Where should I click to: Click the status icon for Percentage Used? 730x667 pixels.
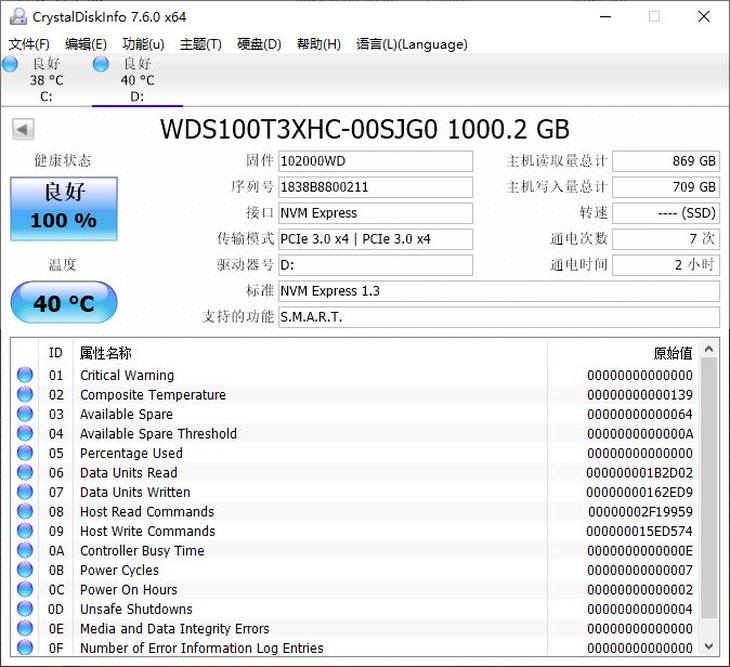(25, 453)
